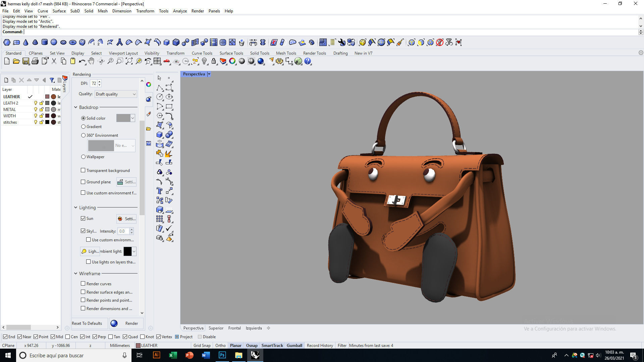Click the New file icon
Screen dimensions: 644x362
point(7,61)
